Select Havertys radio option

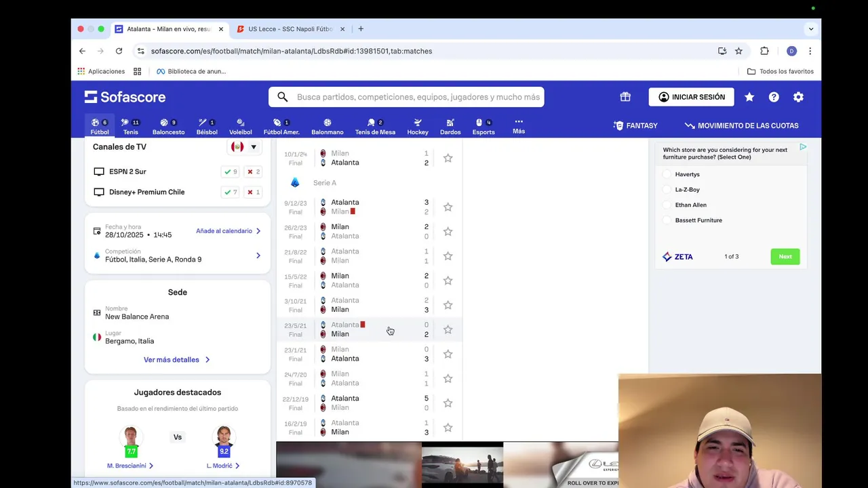click(x=667, y=174)
